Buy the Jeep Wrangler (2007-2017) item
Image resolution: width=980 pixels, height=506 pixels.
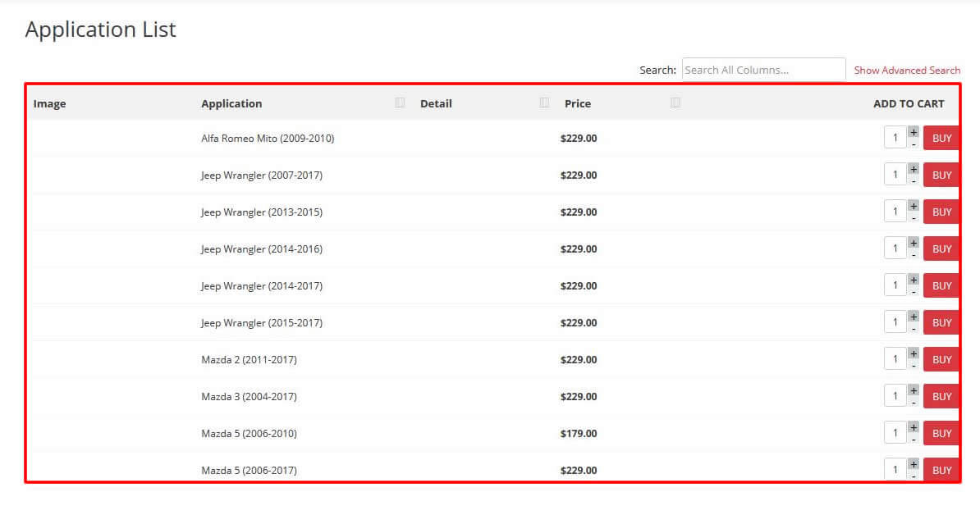(x=941, y=175)
